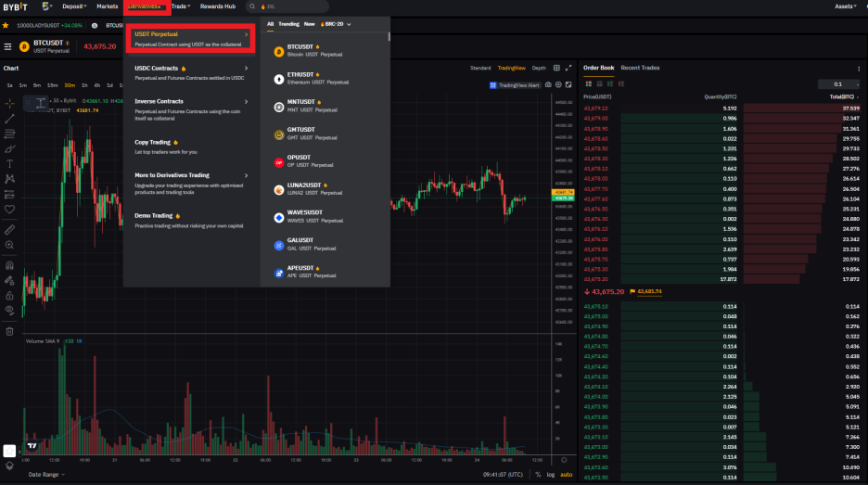Viewport: 868px width, 485px height.
Task: Toggle the log scale
Action: [x=551, y=475]
